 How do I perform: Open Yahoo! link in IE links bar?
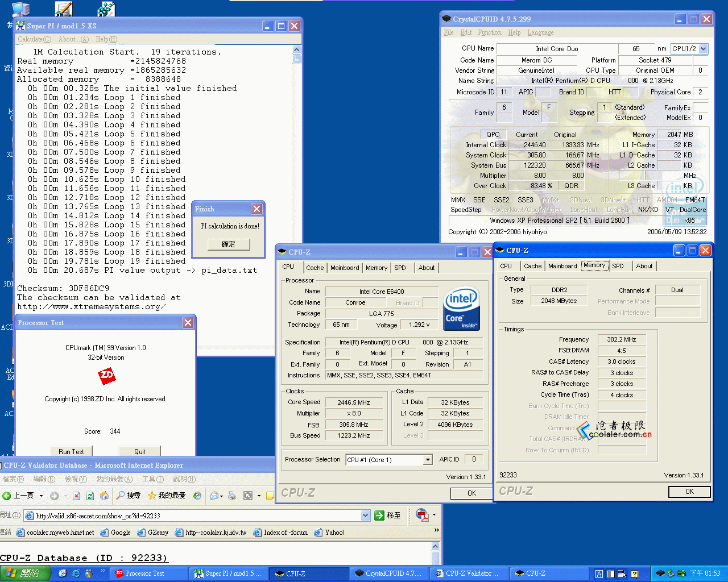click(x=329, y=533)
